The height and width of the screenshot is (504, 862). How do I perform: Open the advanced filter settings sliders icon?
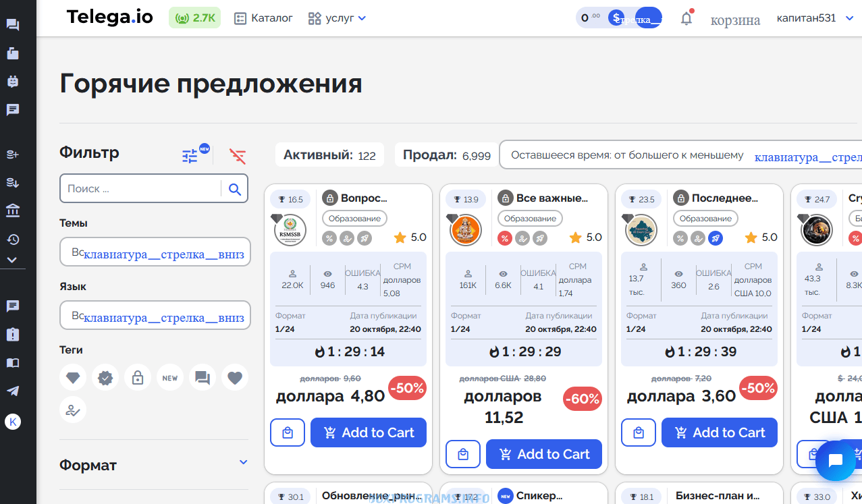tap(190, 157)
